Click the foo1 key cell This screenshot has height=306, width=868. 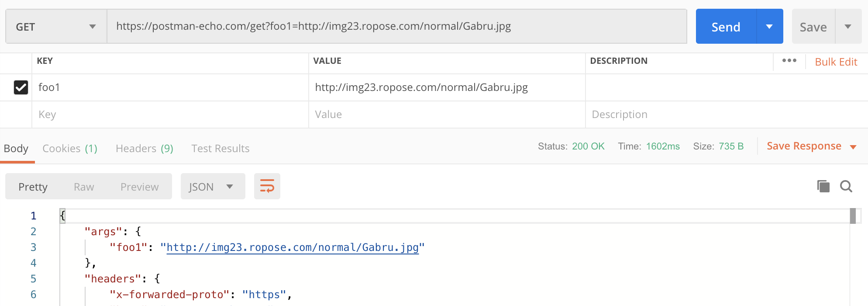(x=170, y=87)
